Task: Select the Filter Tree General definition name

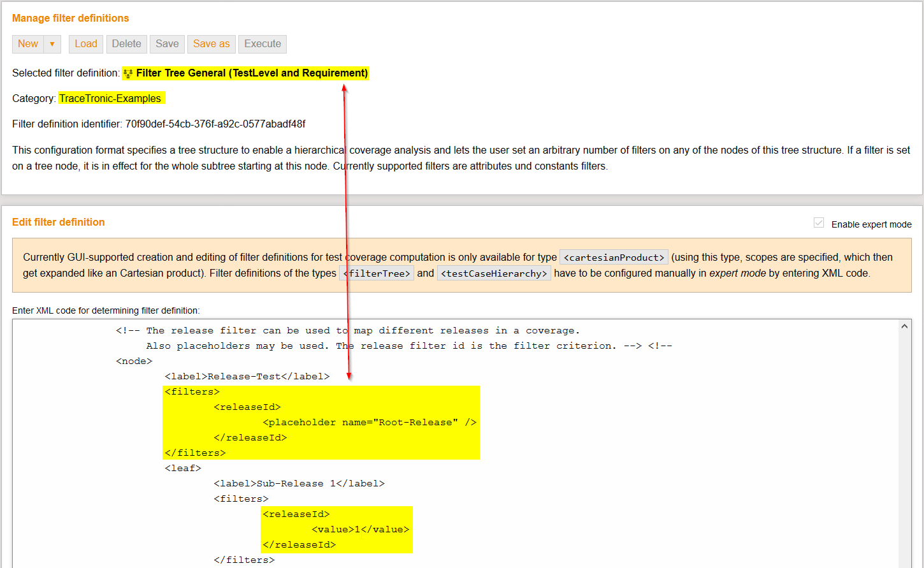Action: tap(252, 73)
